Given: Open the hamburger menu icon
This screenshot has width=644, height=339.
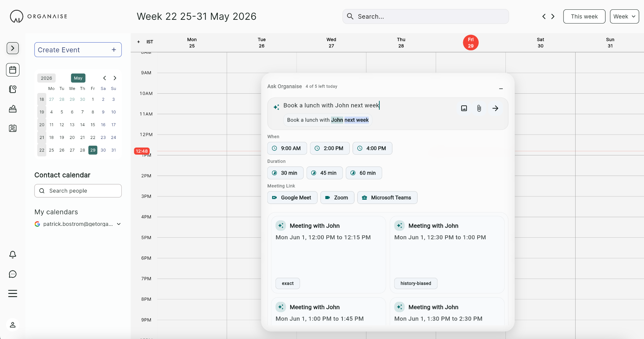Looking at the screenshot, I should tap(13, 294).
